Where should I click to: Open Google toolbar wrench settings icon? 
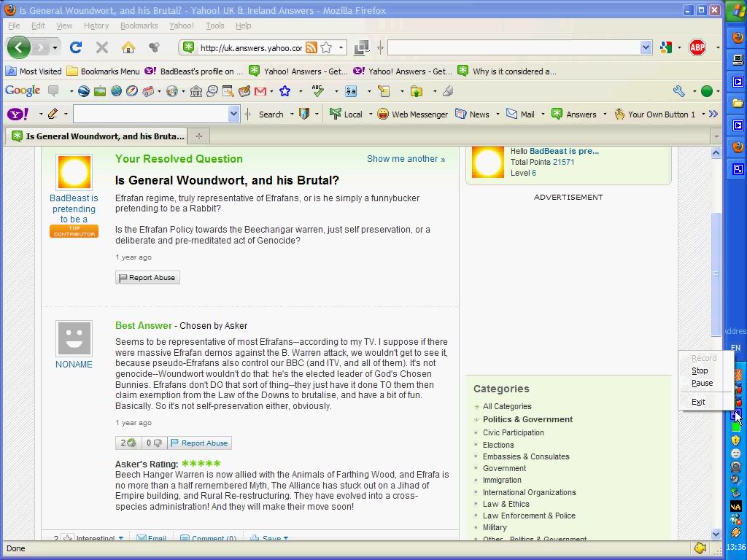click(679, 91)
